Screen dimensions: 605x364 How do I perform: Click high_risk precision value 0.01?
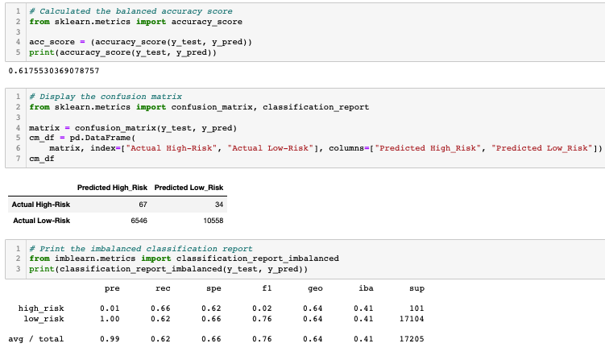[110, 309]
